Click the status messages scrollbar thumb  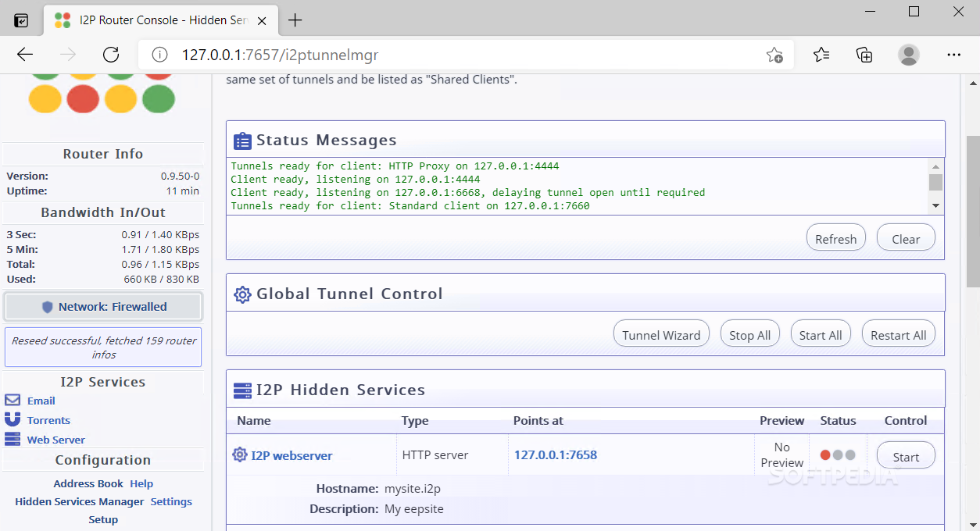pyautogui.click(x=935, y=182)
